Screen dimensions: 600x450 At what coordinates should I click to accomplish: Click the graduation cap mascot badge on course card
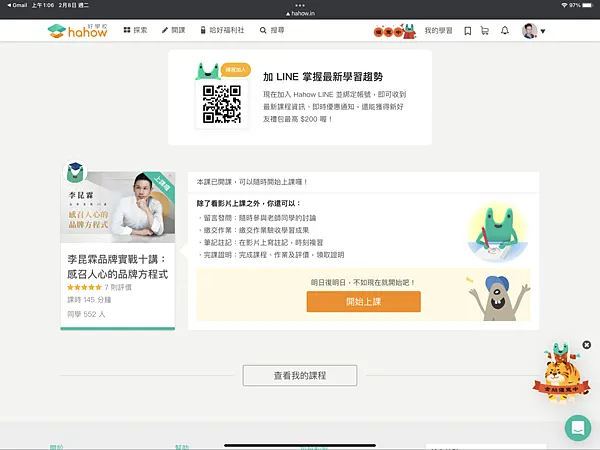(x=75, y=172)
